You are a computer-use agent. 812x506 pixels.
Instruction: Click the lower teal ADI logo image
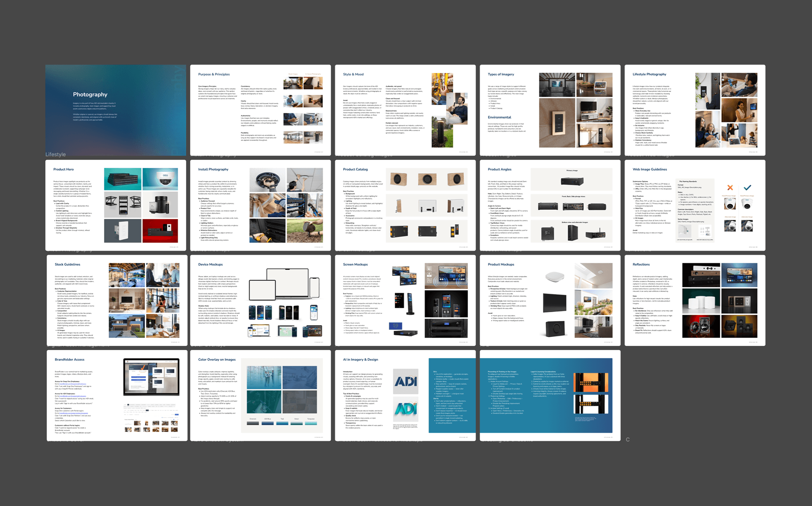(x=405, y=409)
